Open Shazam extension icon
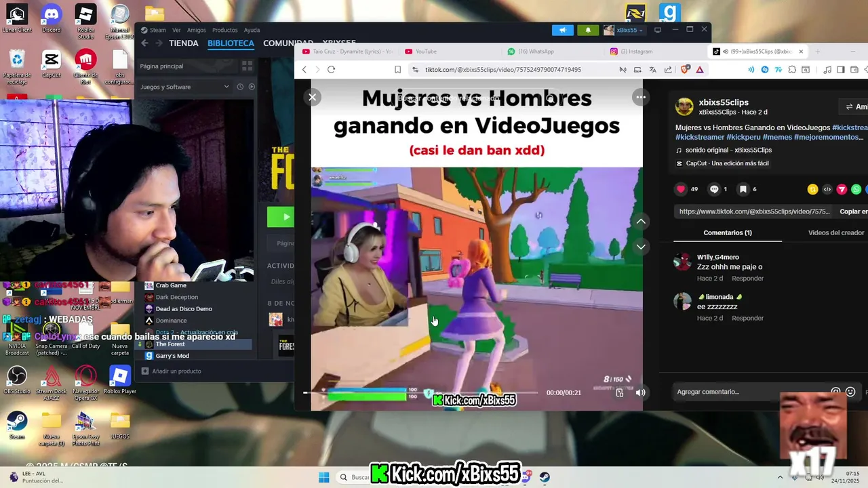 tap(765, 69)
